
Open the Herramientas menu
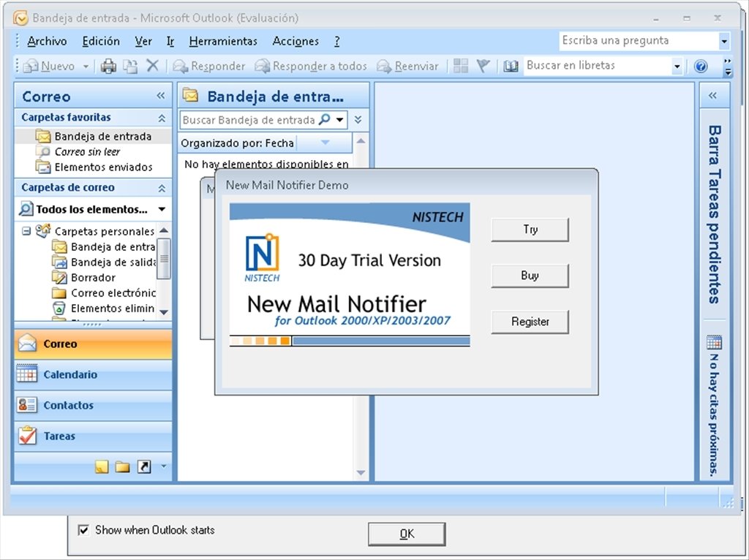click(223, 41)
